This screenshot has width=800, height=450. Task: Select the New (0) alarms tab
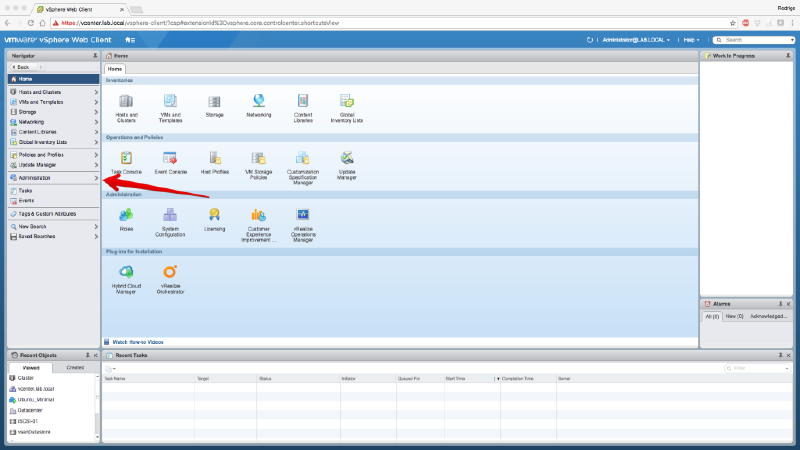click(x=733, y=316)
